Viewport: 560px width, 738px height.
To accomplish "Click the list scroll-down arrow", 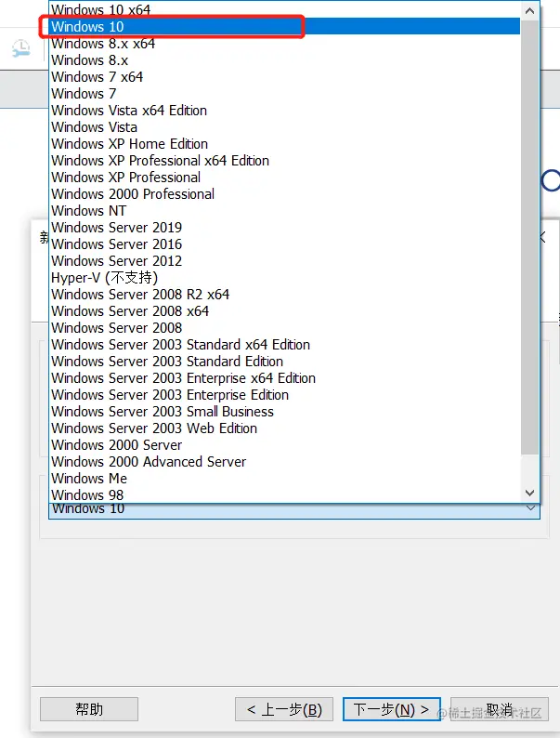I will (529, 493).
